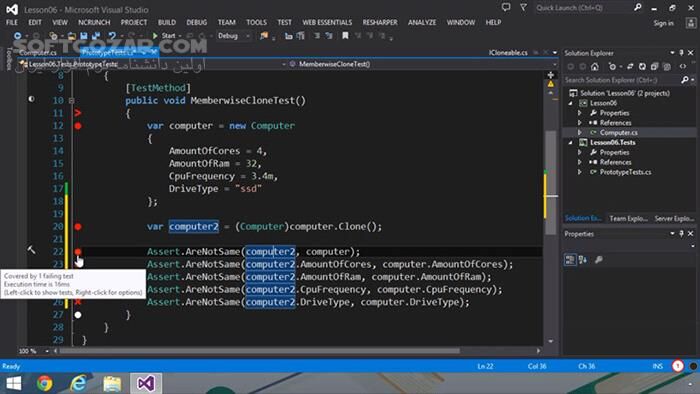700x394 pixels.
Task: Click the editor vertical scrollbar thumb
Action: (x=551, y=182)
